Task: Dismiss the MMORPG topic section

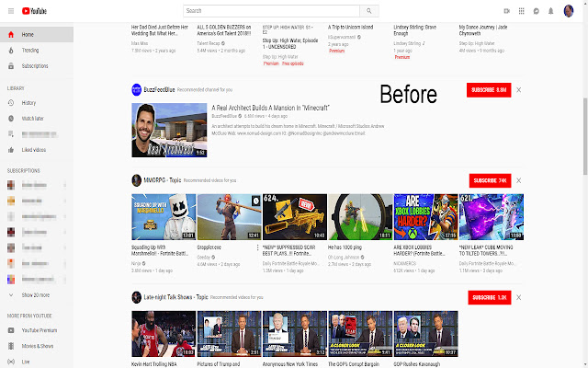Action: click(x=519, y=180)
